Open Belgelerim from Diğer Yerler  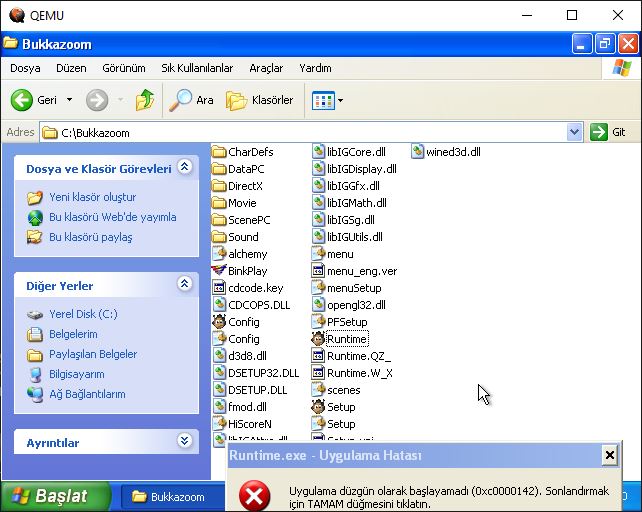(73, 334)
